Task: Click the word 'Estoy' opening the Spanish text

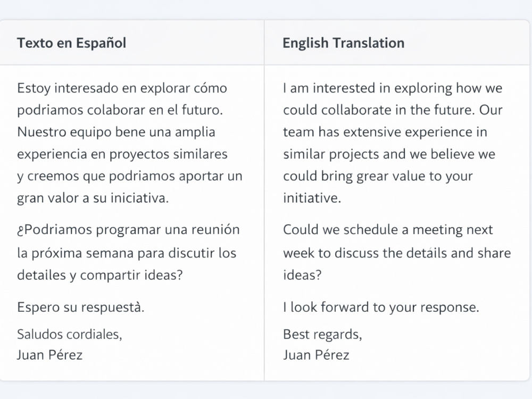Action: (34, 88)
